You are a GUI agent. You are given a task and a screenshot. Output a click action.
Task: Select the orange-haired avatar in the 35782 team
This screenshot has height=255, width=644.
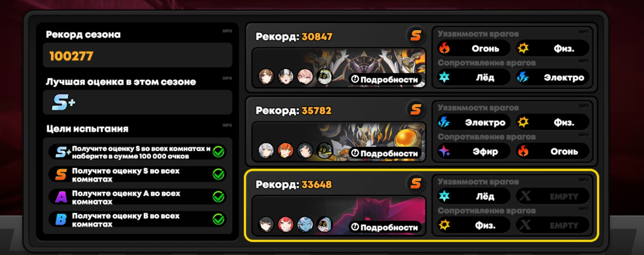[x=285, y=150]
